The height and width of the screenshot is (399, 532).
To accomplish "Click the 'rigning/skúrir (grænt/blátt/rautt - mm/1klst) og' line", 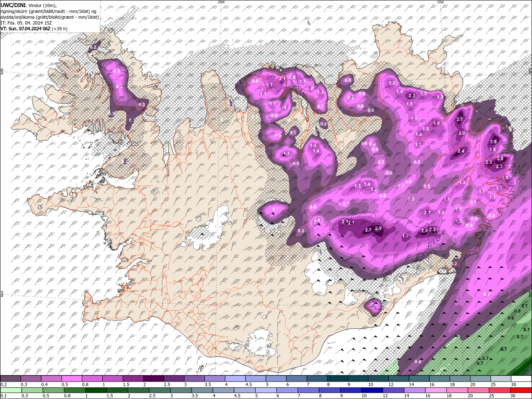I will click(x=49, y=11).
